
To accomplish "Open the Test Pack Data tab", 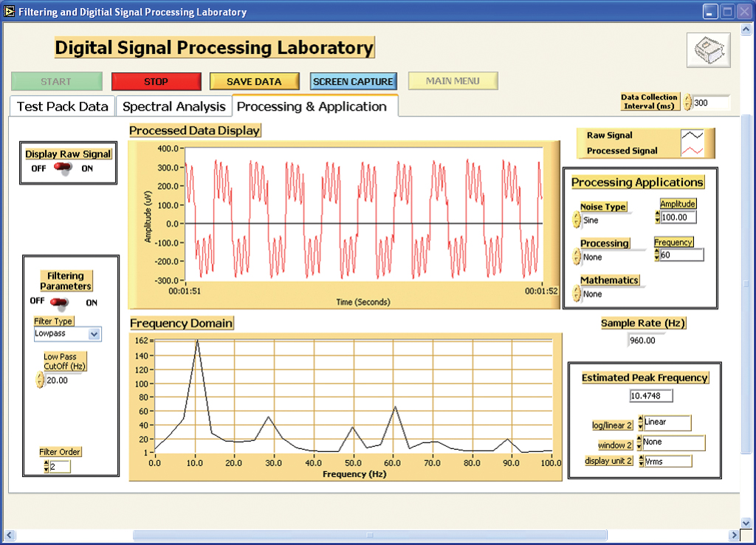I will [x=61, y=106].
